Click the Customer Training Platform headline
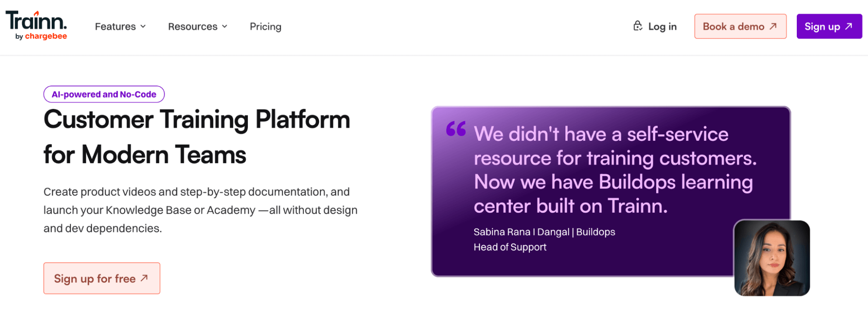The width and height of the screenshot is (868, 327). point(197,137)
